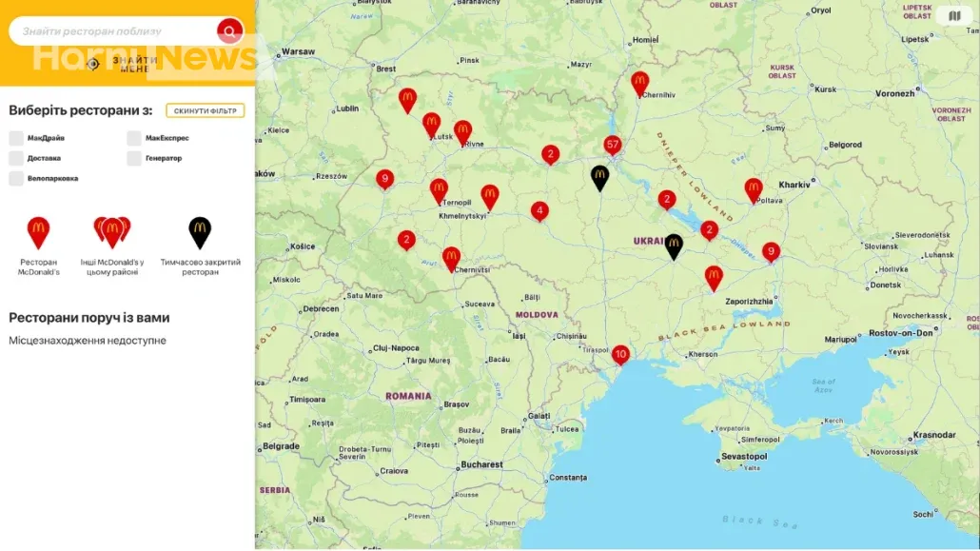Viewport: 980px width, 551px height.
Task: Open the cluster marker 2 under Dnieper Lowland label
Action: click(x=667, y=200)
